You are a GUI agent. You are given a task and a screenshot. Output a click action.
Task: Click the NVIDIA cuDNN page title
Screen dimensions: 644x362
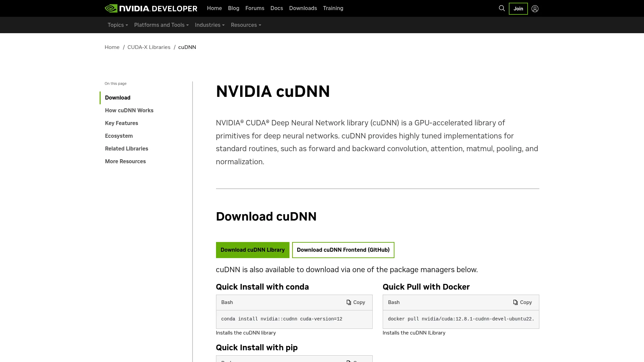point(273,92)
